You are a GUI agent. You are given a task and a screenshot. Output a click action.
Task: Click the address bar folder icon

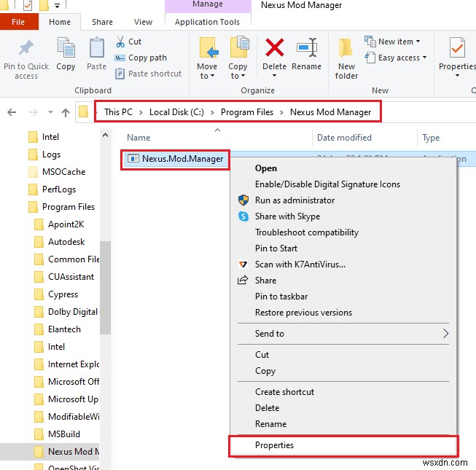[x=83, y=112]
